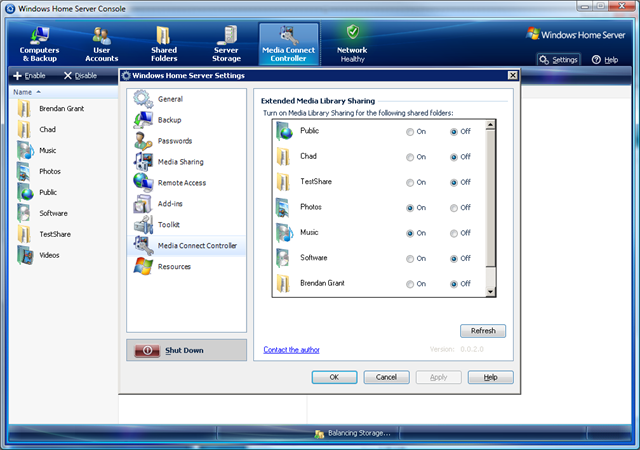This screenshot has width=640, height=450.
Task: Open Add-ins settings category
Action: 186,203
